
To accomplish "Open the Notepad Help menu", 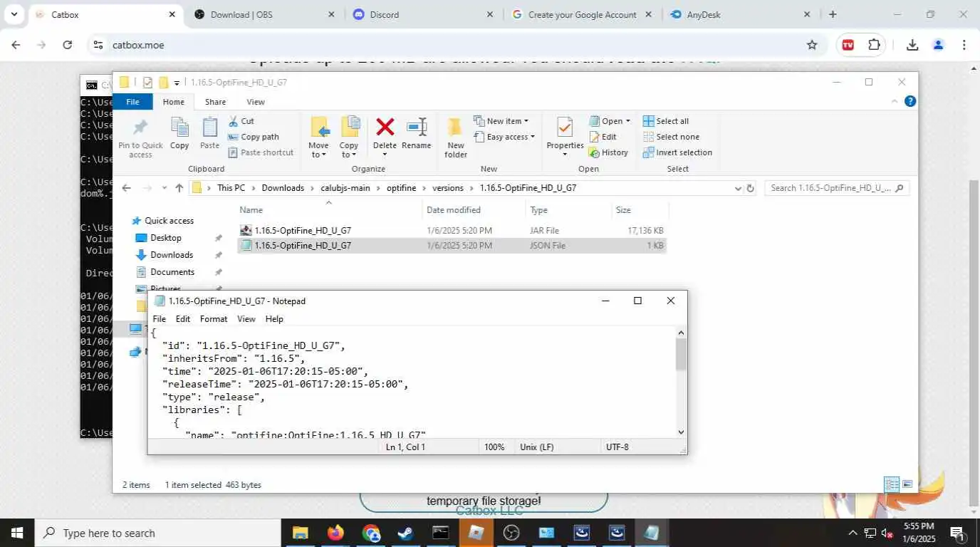I will pos(274,319).
